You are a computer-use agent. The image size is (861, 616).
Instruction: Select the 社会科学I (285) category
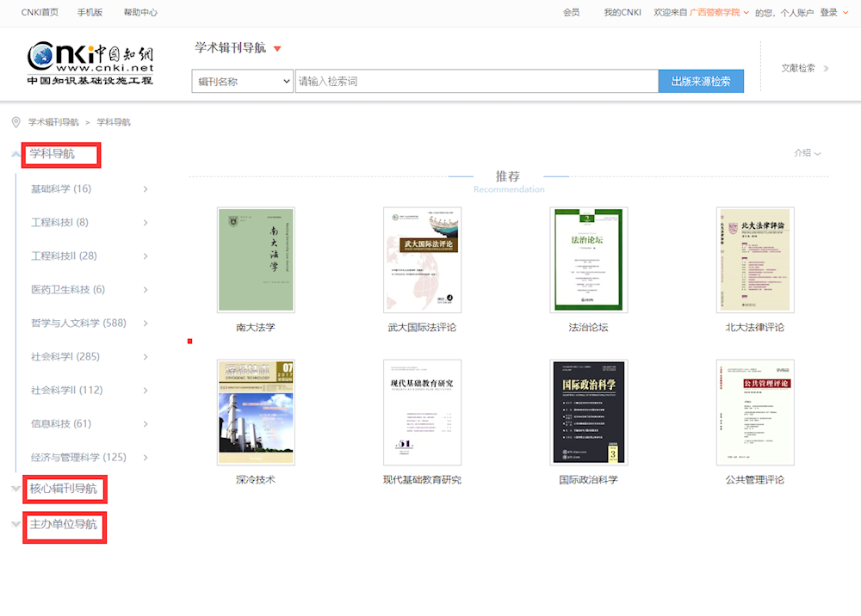(65, 357)
